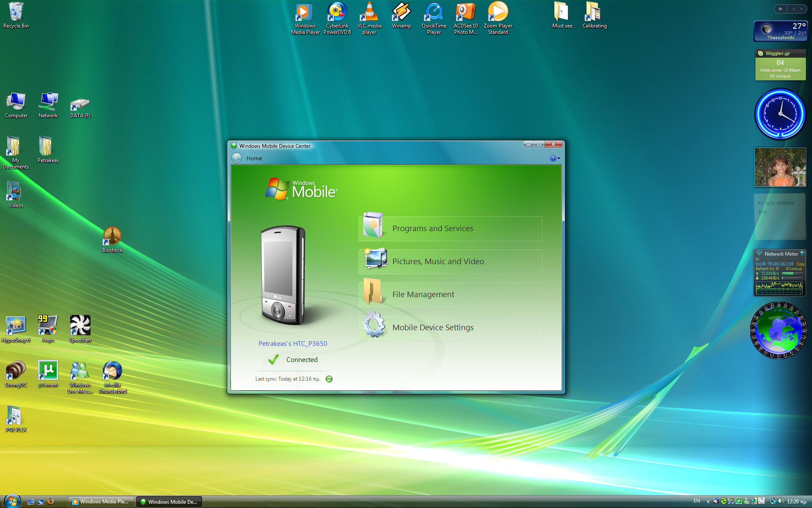Select ACDSee 10 Photo Manager shortcut
This screenshot has width=812, height=508.
click(x=466, y=19)
